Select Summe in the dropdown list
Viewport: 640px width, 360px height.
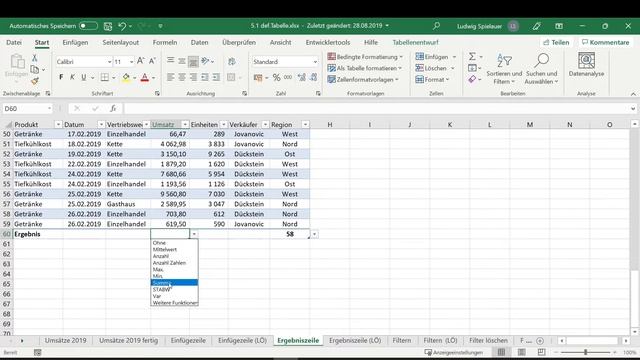(174, 282)
